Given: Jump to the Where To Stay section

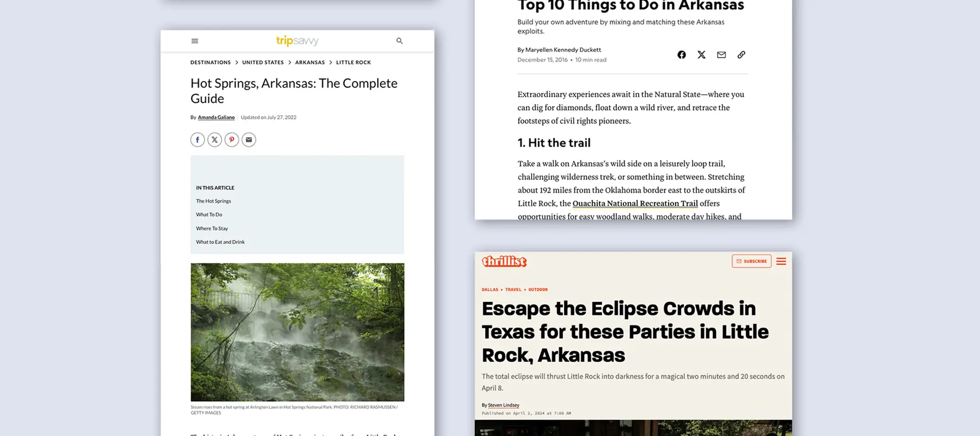Looking at the screenshot, I should pos(212,229).
